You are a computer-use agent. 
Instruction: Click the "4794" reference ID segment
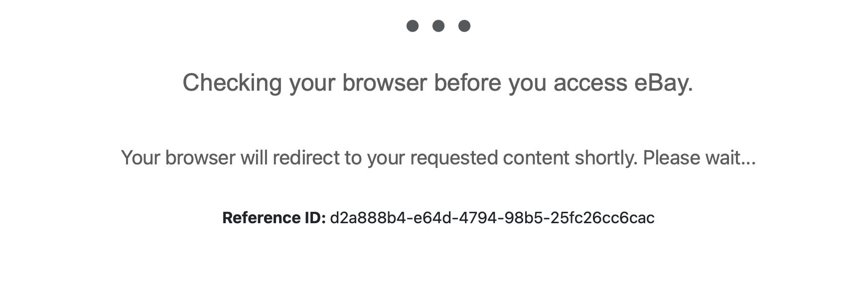[478, 218]
